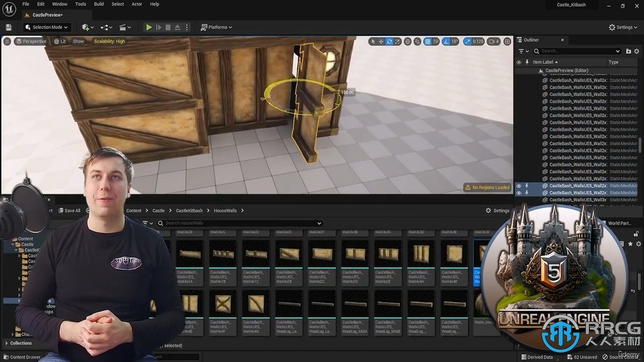Open the Cinematics clapperboard dropdown
644x362 pixels.
[125, 27]
